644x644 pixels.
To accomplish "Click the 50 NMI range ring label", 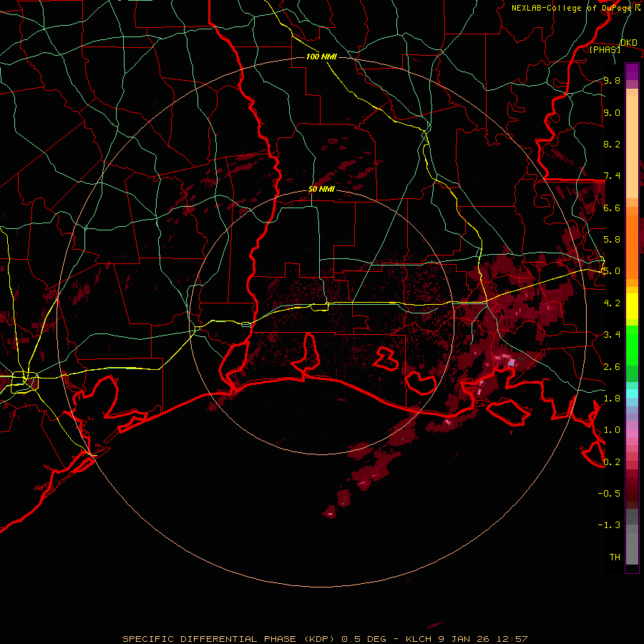I will 321,190.
